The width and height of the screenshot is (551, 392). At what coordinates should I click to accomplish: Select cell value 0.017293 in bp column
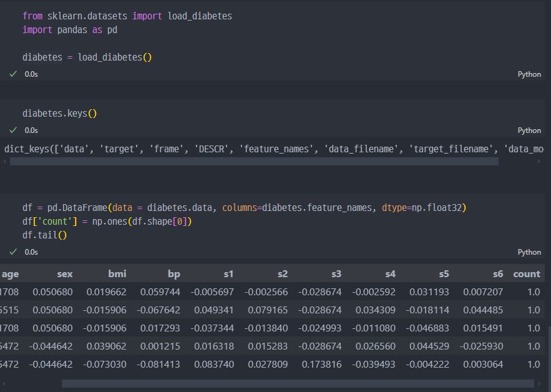(160, 328)
